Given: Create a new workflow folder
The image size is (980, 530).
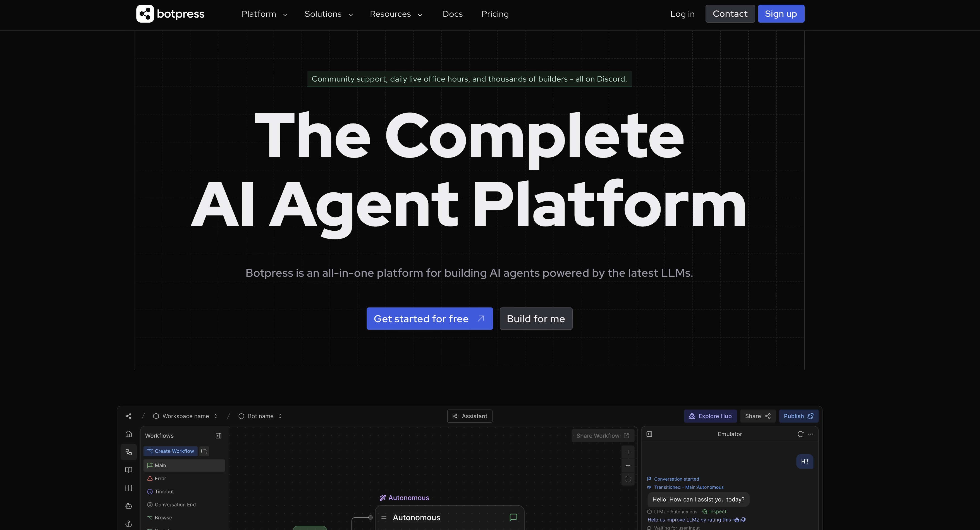Looking at the screenshot, I should pos(204,451).
